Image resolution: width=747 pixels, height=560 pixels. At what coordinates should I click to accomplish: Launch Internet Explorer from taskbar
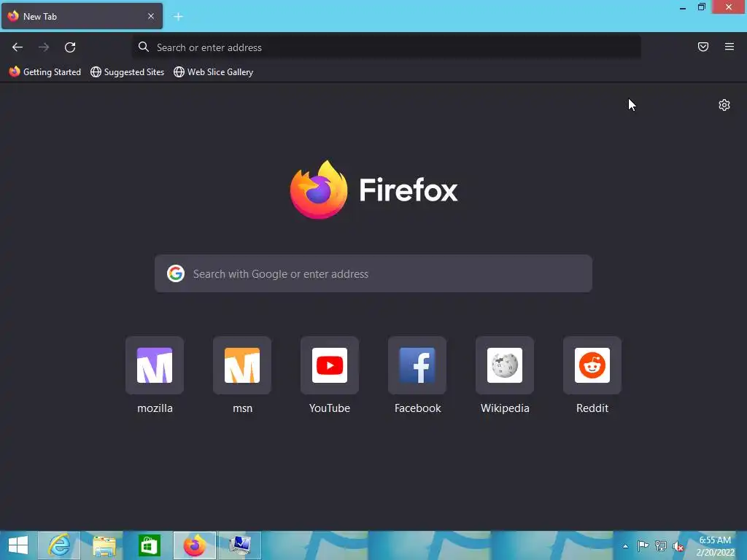pos(59,545)
